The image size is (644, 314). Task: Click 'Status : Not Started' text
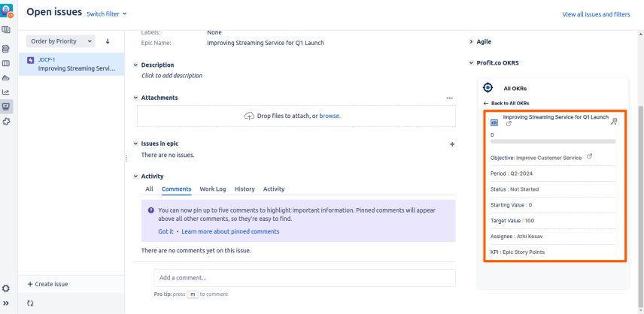[515, 189]
